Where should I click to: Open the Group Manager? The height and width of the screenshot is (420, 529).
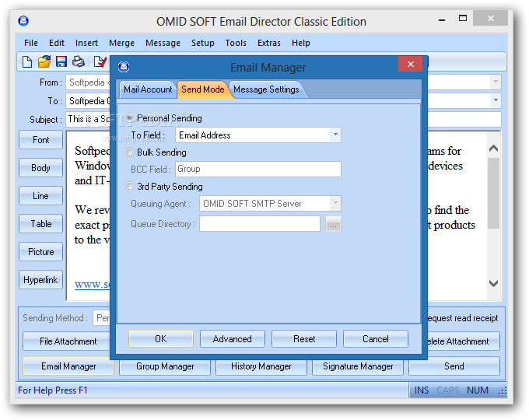pyautogui.click(x=165, y=366)
